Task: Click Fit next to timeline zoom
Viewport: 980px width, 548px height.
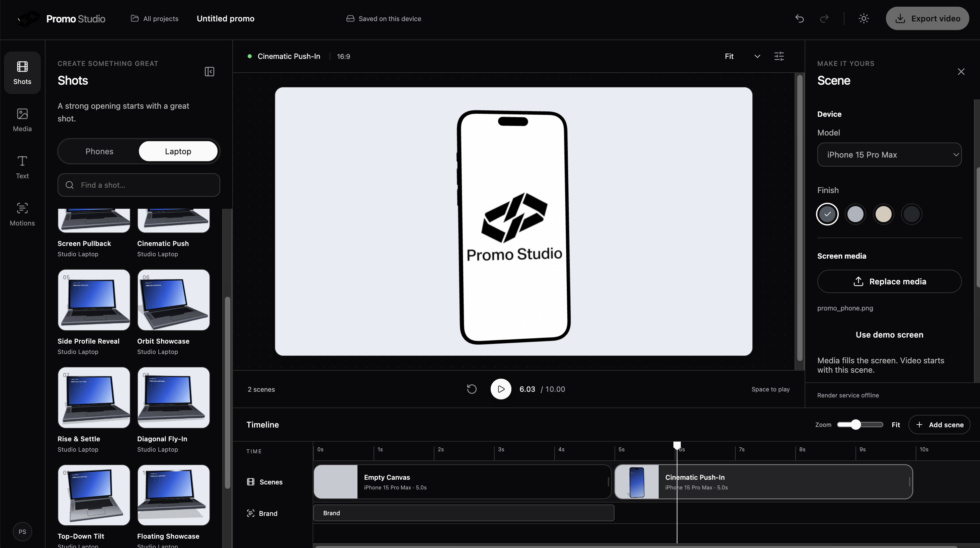Action: pyautogui.click(x=896, y=425)
